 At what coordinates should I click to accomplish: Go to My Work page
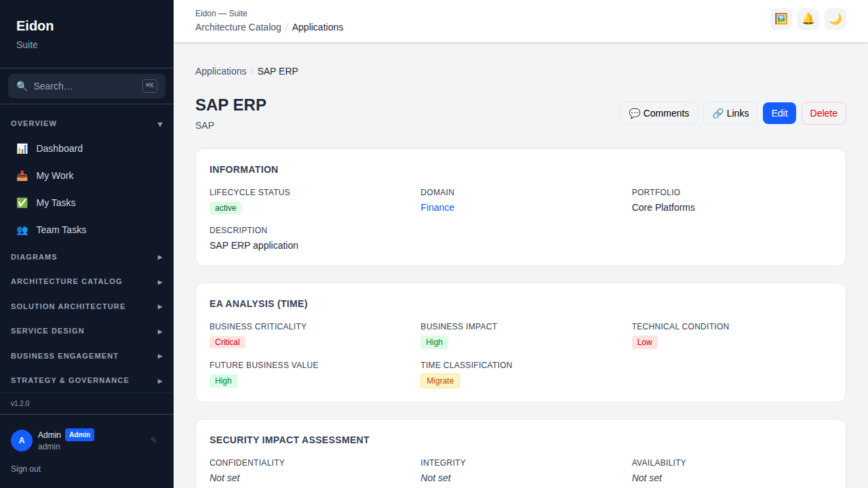87,176
